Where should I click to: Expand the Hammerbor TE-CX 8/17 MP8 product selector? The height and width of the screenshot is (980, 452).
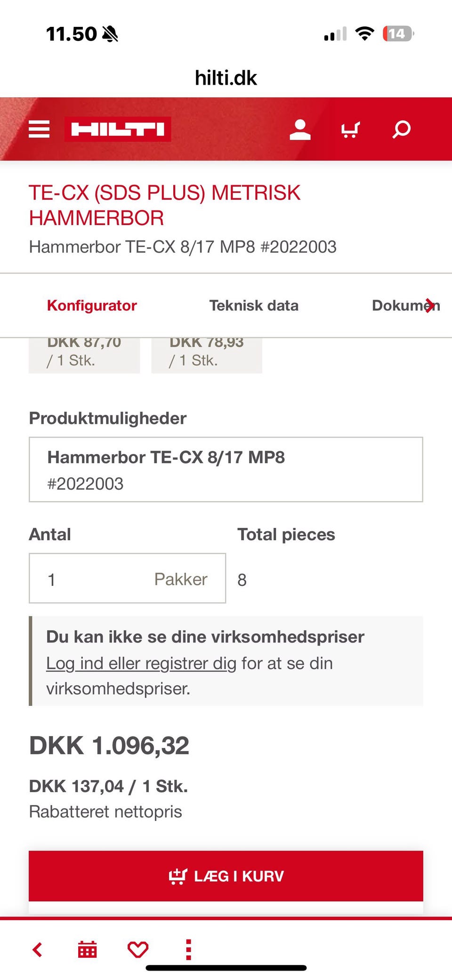click(x=226, y=470)
